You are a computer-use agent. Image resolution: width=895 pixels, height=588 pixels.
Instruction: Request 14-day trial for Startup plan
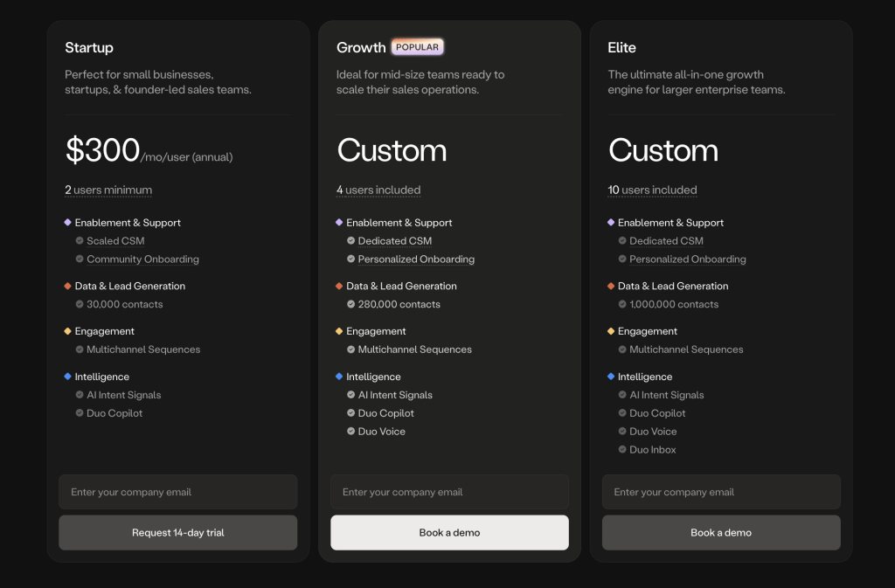[178, 532]
